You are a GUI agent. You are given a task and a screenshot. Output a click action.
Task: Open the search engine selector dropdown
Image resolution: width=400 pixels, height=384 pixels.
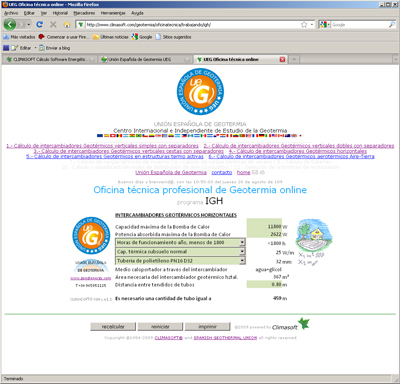tap(325, 25)
